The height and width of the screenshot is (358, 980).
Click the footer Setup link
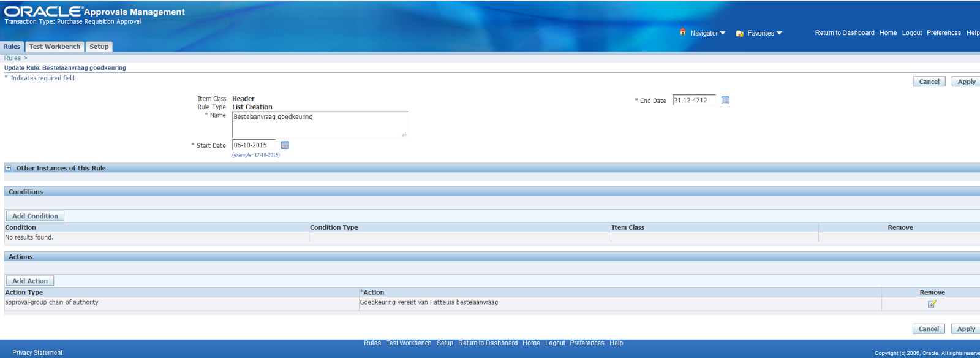(x=445, y=343)
